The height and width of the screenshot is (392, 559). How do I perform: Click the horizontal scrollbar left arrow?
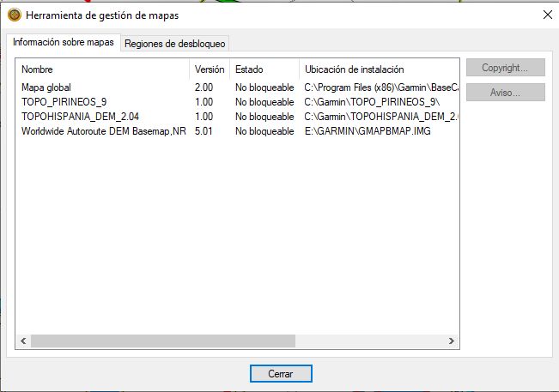tap(23, 341)
